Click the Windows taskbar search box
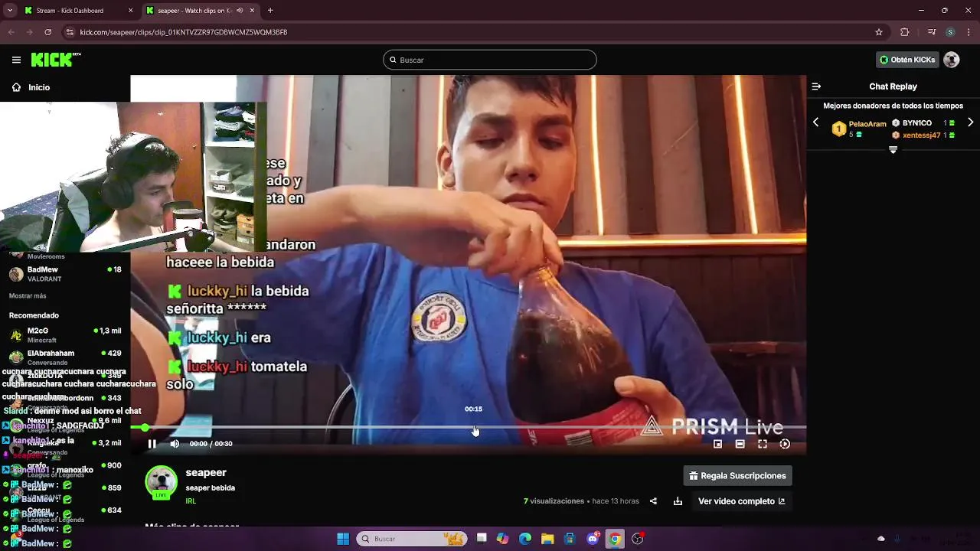Image resolution: width=980 pixels, height=551 pixels. 413,539
